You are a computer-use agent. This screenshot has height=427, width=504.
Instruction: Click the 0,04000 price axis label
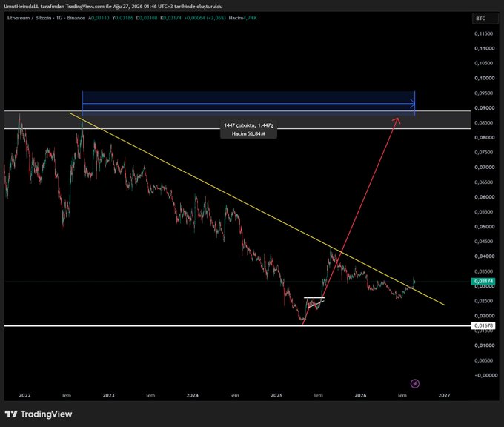(485, 256)
